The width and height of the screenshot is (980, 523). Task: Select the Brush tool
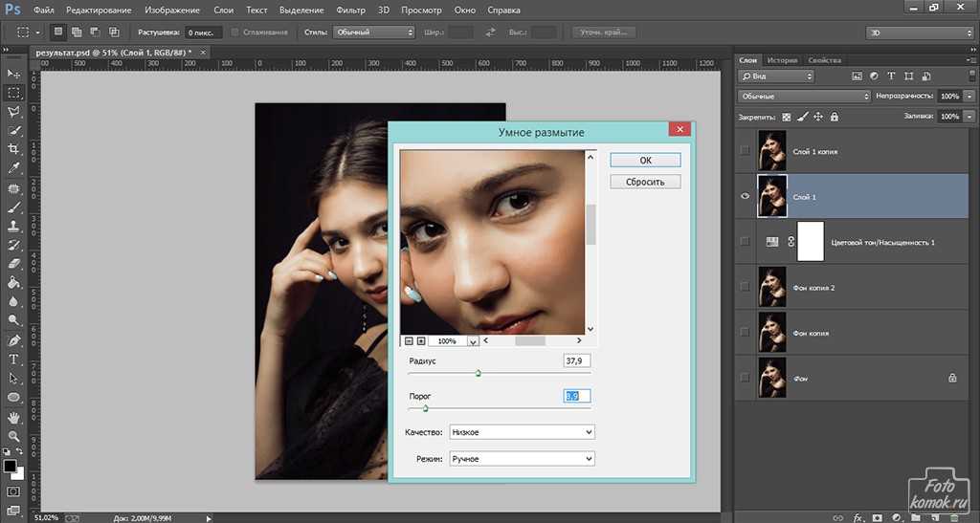click(x=13, y=207)
